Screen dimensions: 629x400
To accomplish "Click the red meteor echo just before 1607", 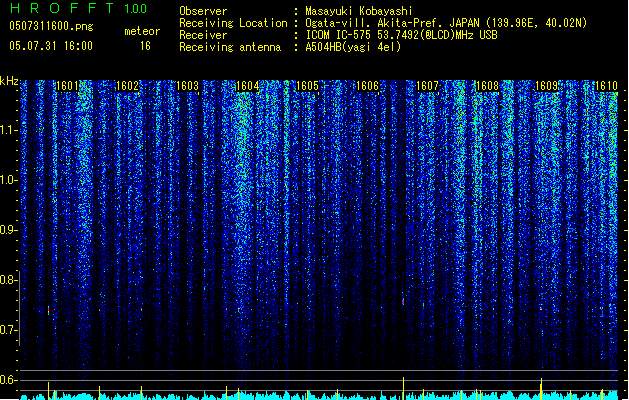I will (403, 300).
